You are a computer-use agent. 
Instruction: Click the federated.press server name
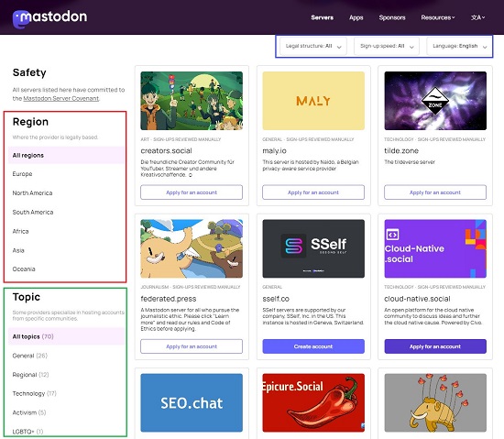pos(168,299)
